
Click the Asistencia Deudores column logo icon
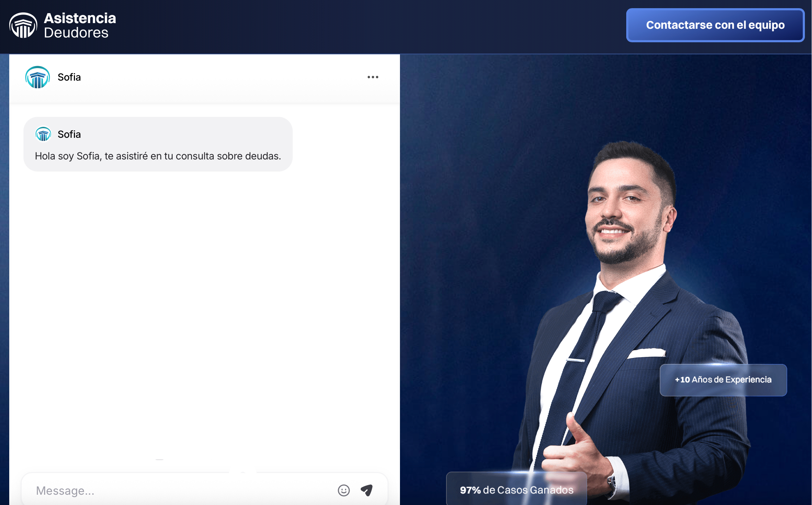tap(23, 26)
